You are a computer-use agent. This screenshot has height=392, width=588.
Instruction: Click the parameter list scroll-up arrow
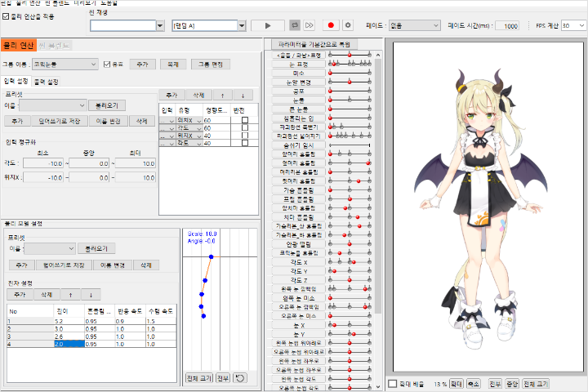378,56
